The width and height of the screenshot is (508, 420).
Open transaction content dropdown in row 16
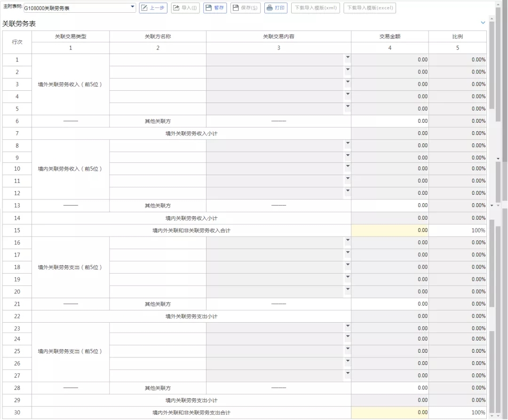[x=348, y=240]
